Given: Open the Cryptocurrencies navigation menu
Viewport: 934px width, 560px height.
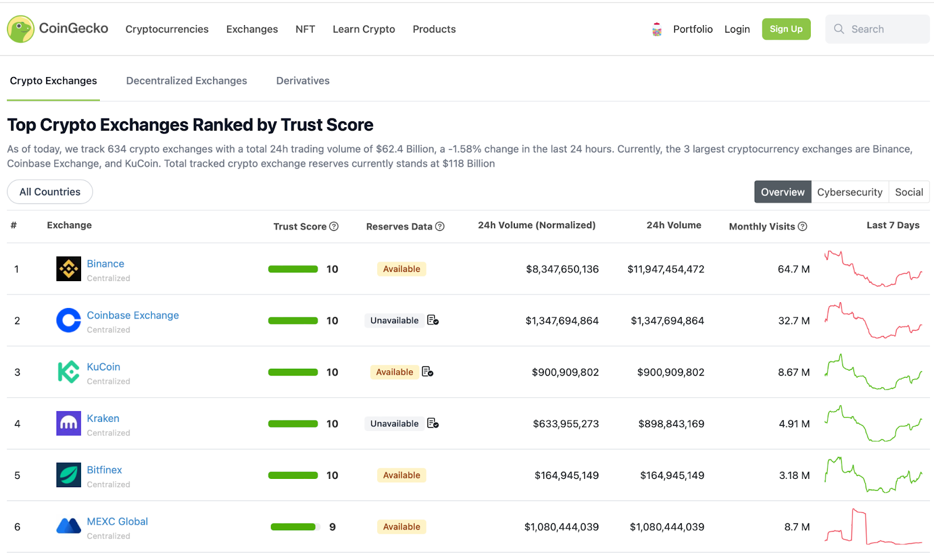Looking at the screenshot, I should [x=167, y=29].
